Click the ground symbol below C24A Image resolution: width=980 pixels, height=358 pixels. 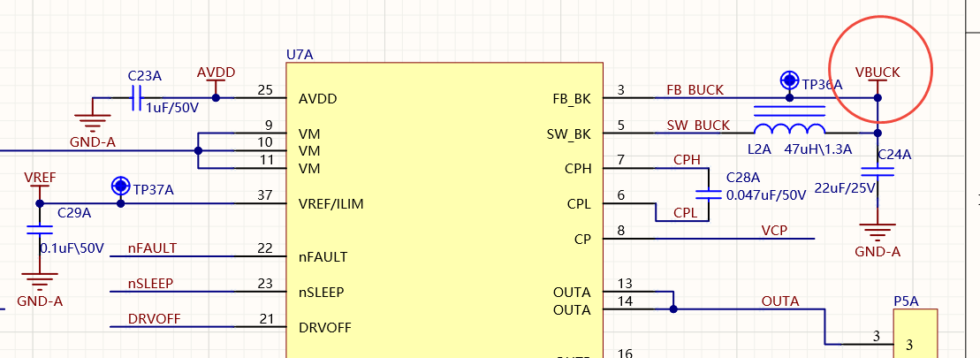(877, 233)
